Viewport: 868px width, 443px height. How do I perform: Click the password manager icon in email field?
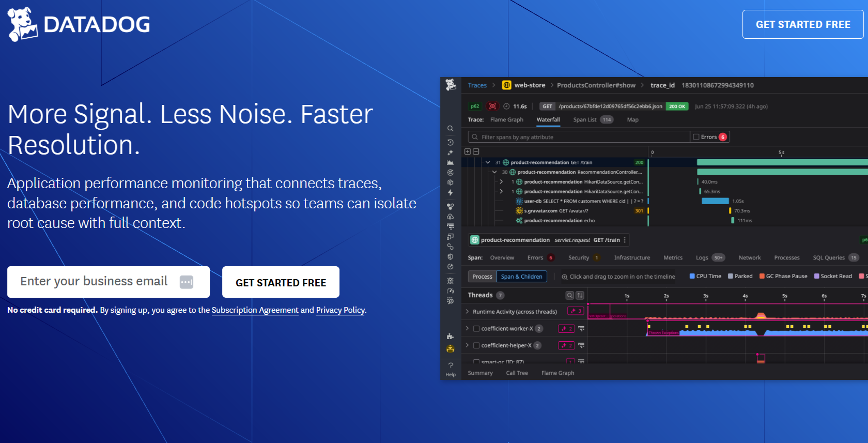[x=187, y=282]
